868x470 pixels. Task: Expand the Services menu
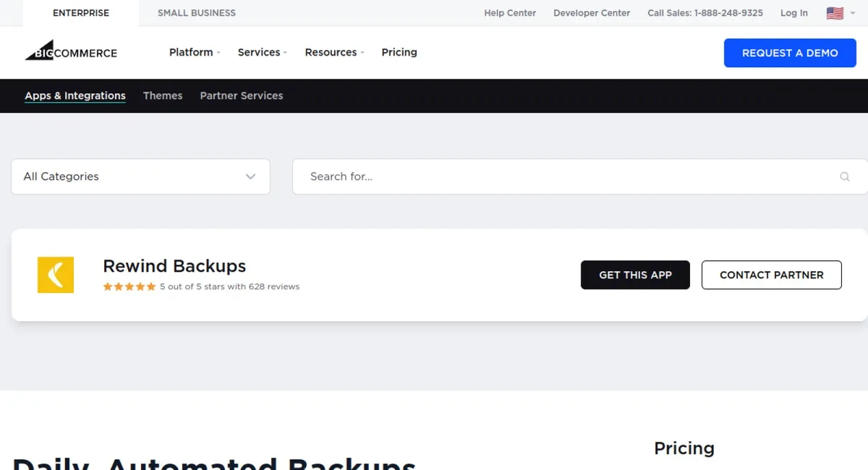tap(263, 52)
